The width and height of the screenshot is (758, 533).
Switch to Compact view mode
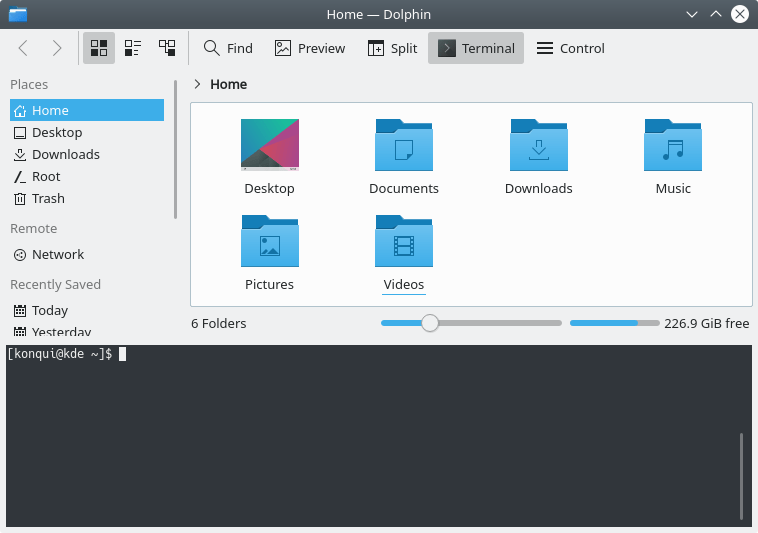(132, 48)
